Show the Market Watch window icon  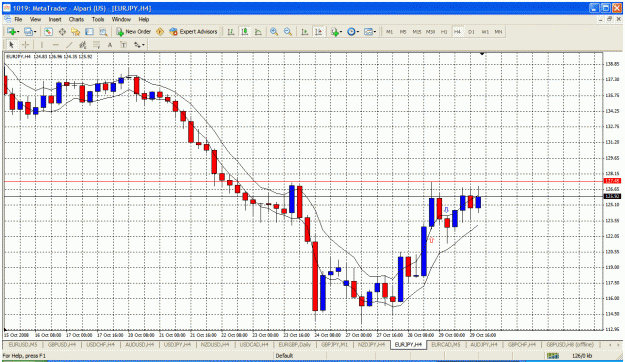49,31
